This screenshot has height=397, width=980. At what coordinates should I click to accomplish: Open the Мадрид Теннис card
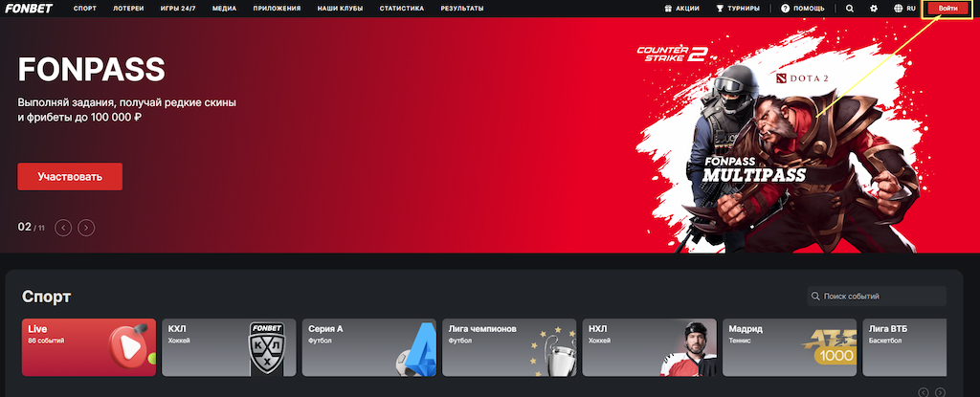point(790,347)
